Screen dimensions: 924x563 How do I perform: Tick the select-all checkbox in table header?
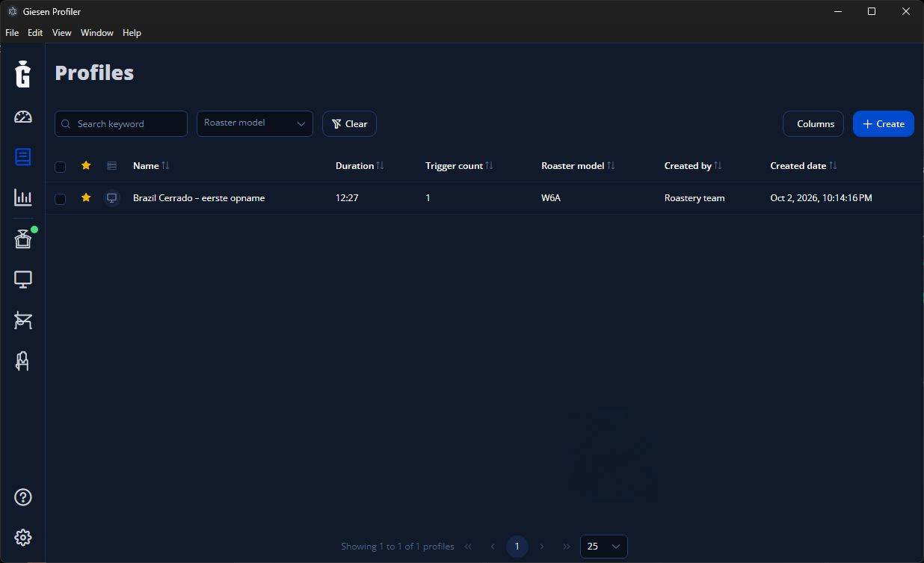pos(61,167)
